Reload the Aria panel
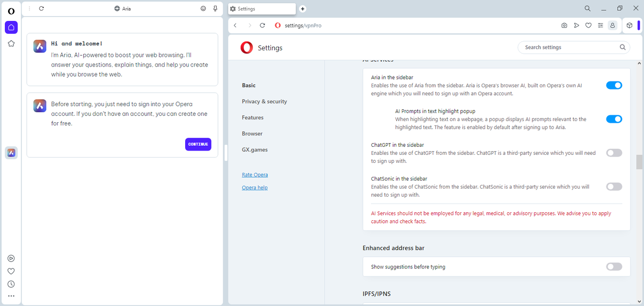This screenshot has width=644, height=306. coord(41,9)
